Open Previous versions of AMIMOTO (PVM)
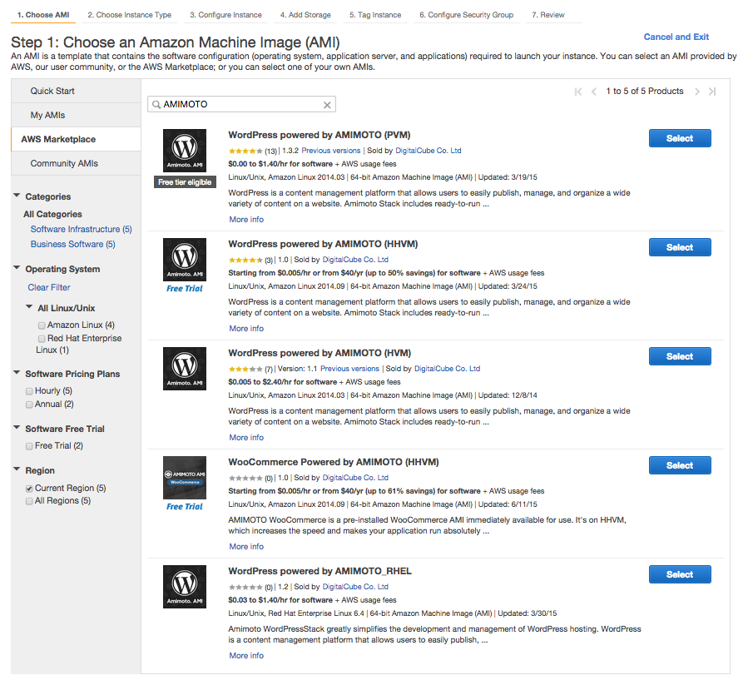Image resolution: width=748 pixels, height=700 pixels. [331, 151]
